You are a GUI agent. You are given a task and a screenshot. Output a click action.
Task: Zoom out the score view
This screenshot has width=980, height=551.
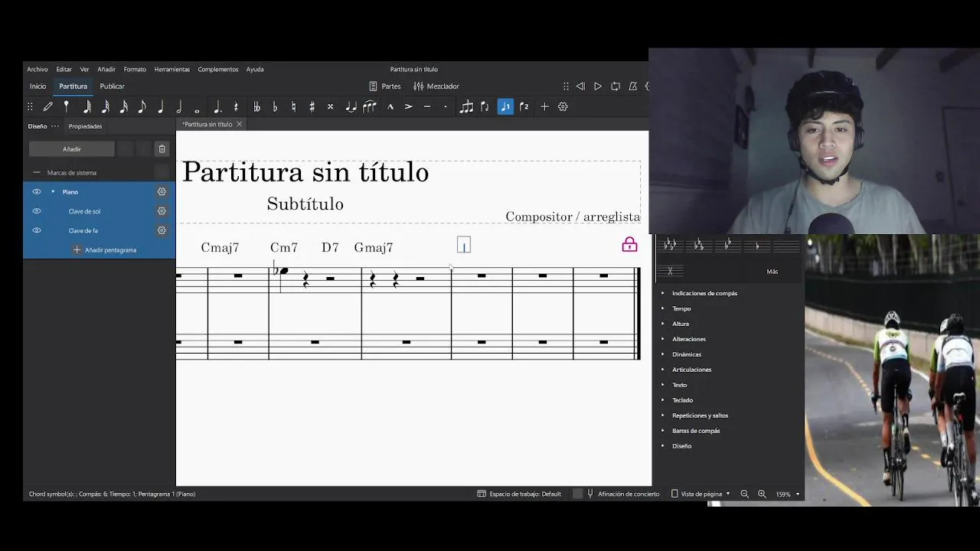click(x=744, y=494)
